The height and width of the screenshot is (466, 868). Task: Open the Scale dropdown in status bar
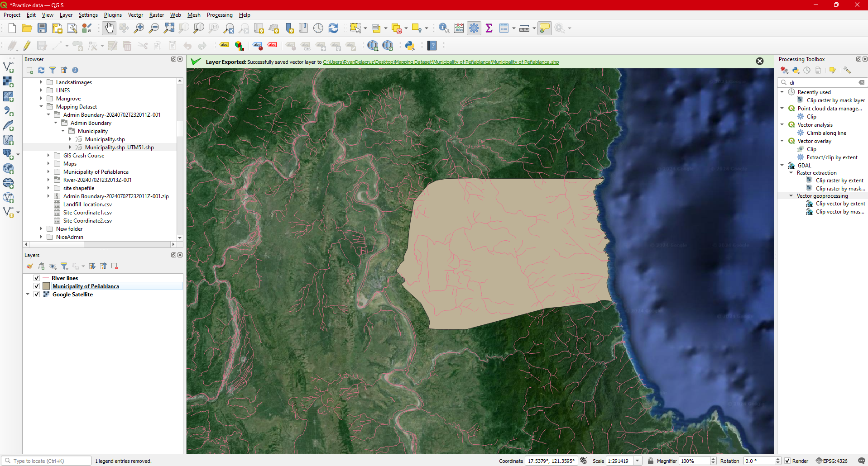click(x=638, y=461)
